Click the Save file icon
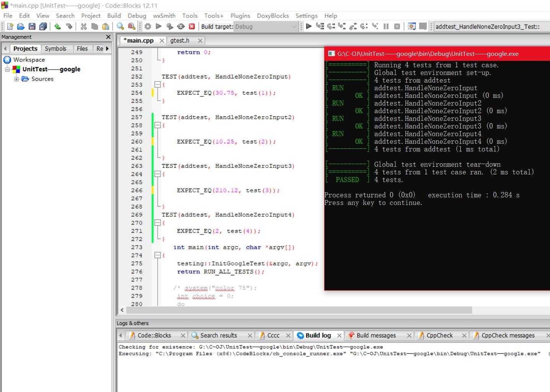Image resolution: width=550 pixels, height=392 pixels. coord(32,26)
